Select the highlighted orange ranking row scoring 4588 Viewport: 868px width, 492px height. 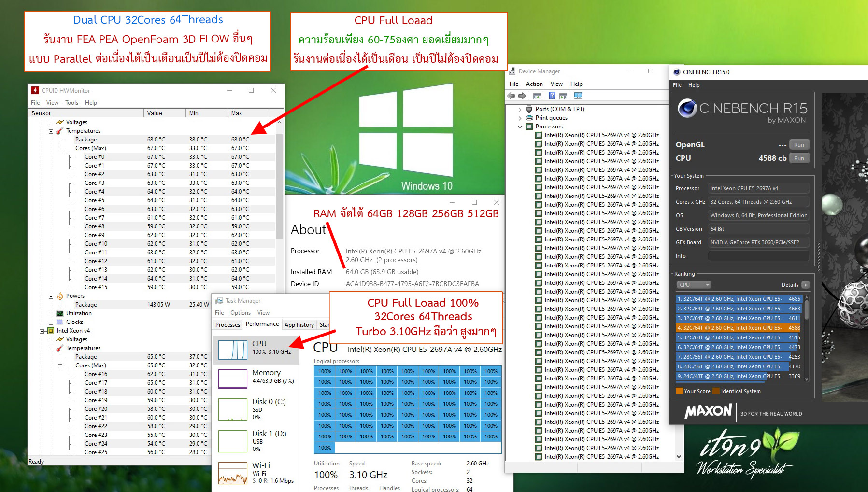(x=739, y=328)
